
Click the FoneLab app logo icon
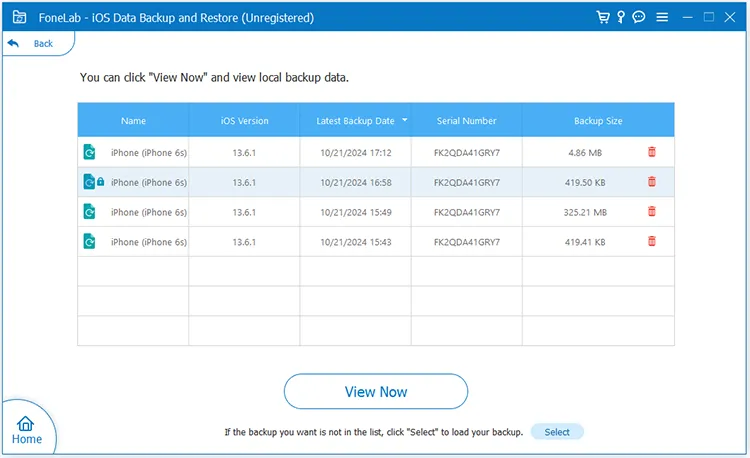point(19,17)
